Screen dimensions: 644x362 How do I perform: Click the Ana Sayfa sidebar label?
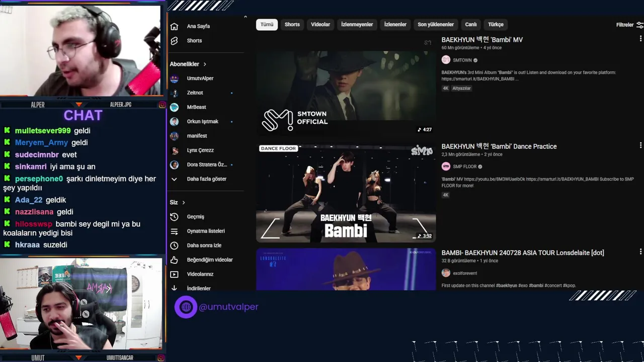click(198, 27)
